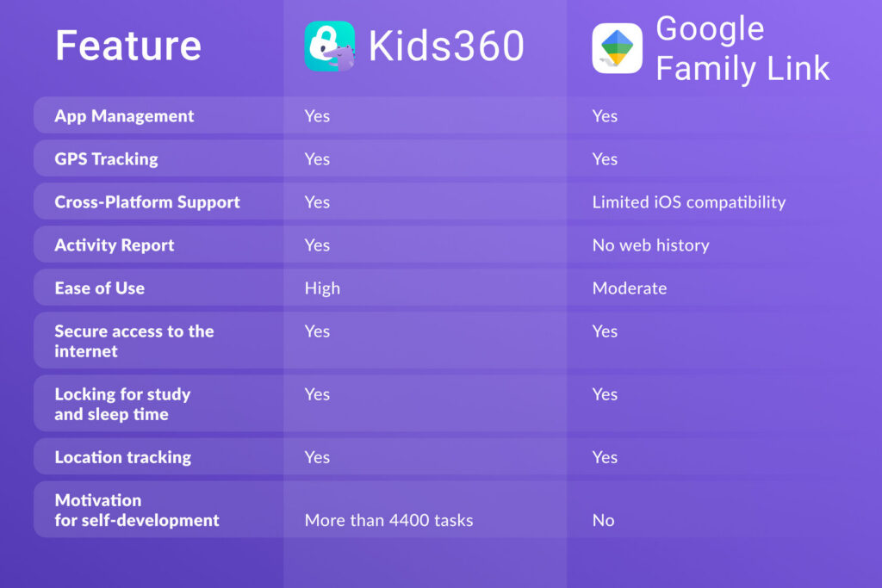The height and width of the screenshot is (588, 882).
Task: Select the Location tracking row label
Action: [123, 457]
